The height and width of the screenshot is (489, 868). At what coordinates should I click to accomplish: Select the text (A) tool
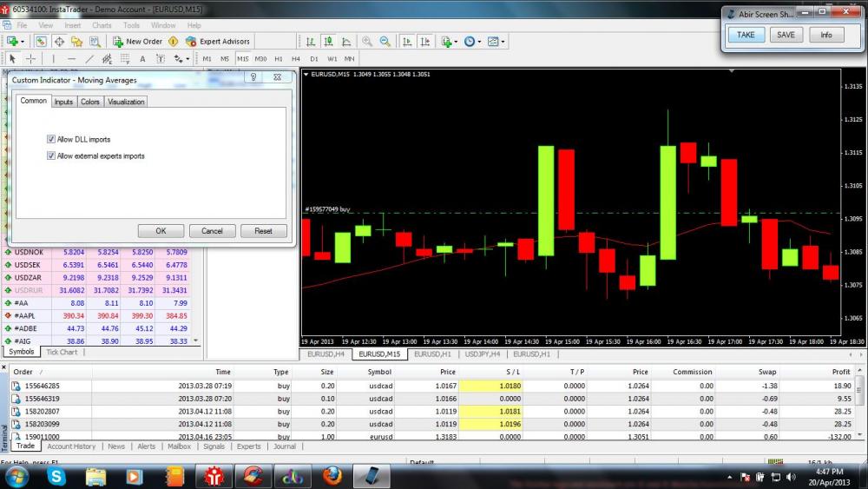143,59
